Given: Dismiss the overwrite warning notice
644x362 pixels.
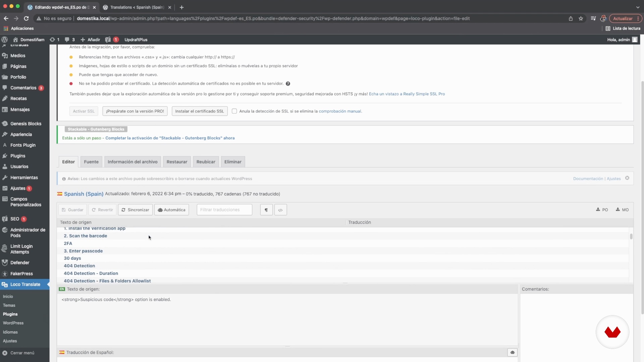Looking at the screenshot, I should pos(627,178).
